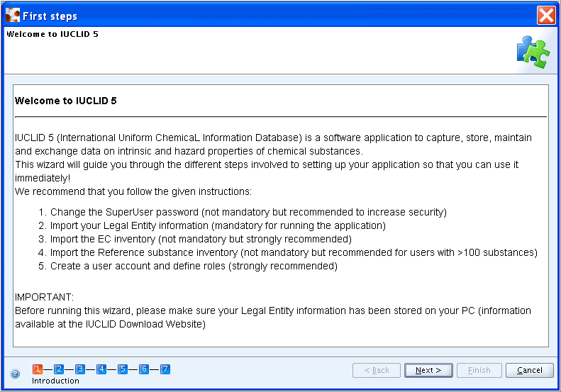Click 'Import the Reference substance inventory' item
This screenshot has width=561, height=392.
click(x=288, y=252)
